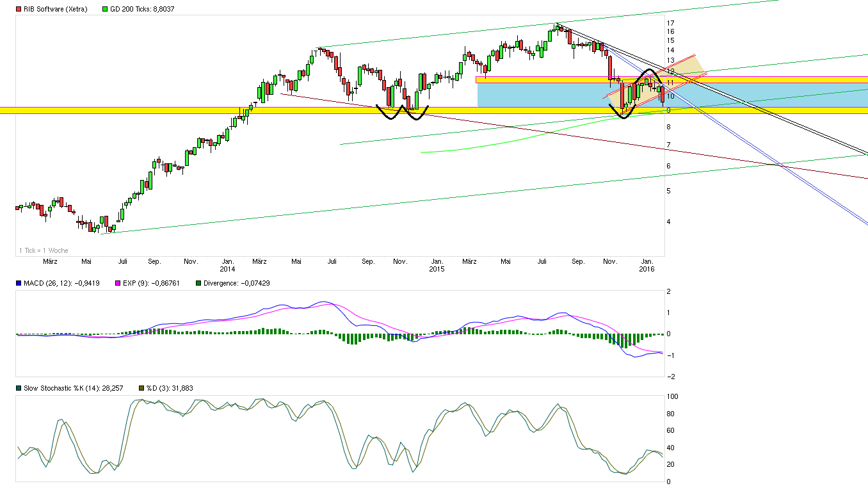Click the dark green Divergence legend swatch
868x495 pixels.
[x=198, y=283]
